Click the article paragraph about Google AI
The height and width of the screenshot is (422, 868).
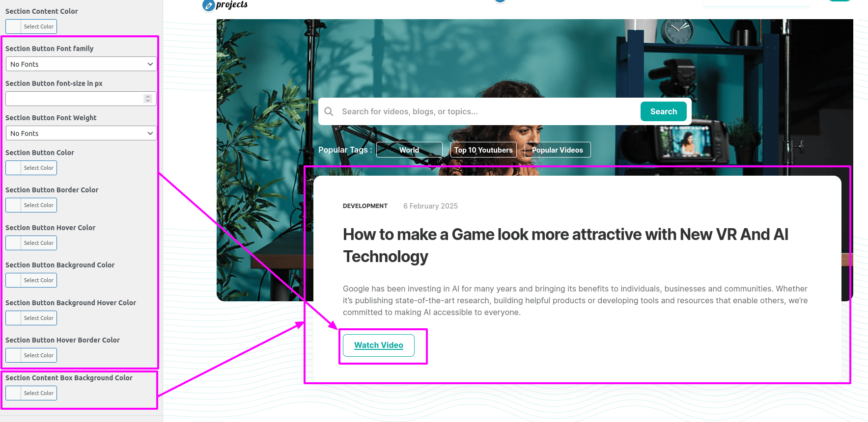[575, 300]
